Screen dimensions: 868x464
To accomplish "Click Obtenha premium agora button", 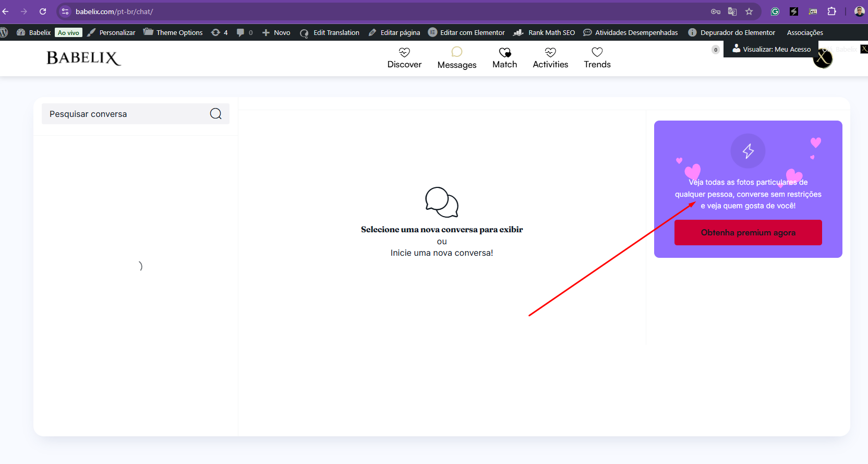I will coord(748,232).
